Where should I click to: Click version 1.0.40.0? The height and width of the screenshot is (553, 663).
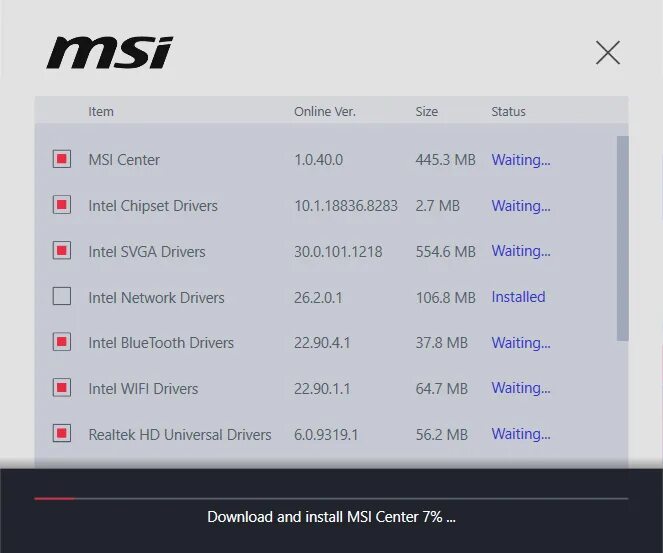(318, 160)
